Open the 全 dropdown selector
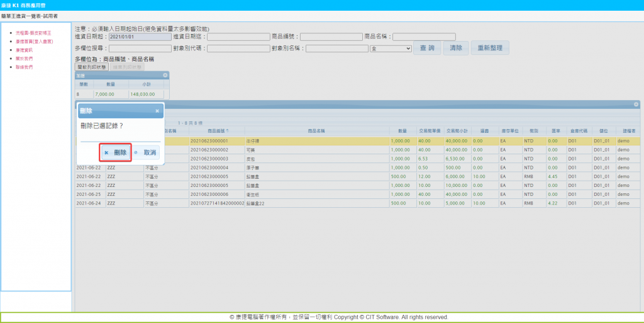Image resolution: width=644 pixels, height=323 pixels. click(x=391, y=48)
